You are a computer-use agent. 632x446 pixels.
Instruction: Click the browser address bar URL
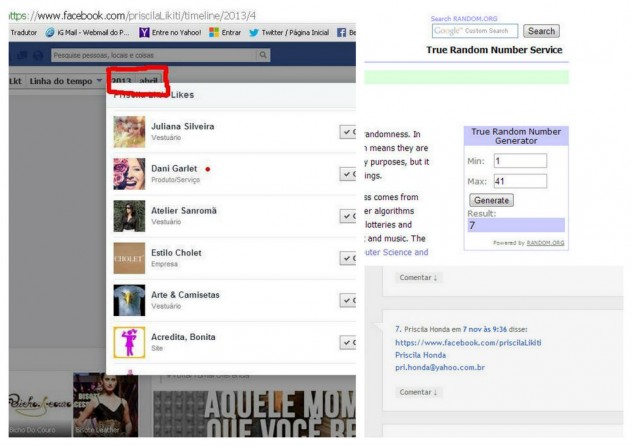(132, 16)
